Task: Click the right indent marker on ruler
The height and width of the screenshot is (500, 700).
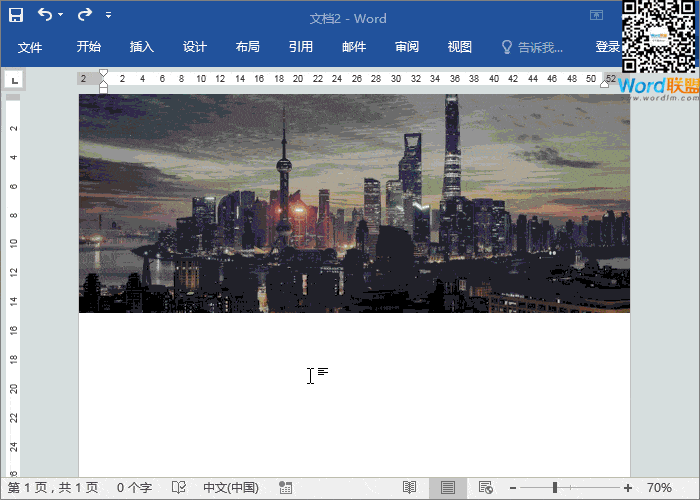Action: point(604,84)
